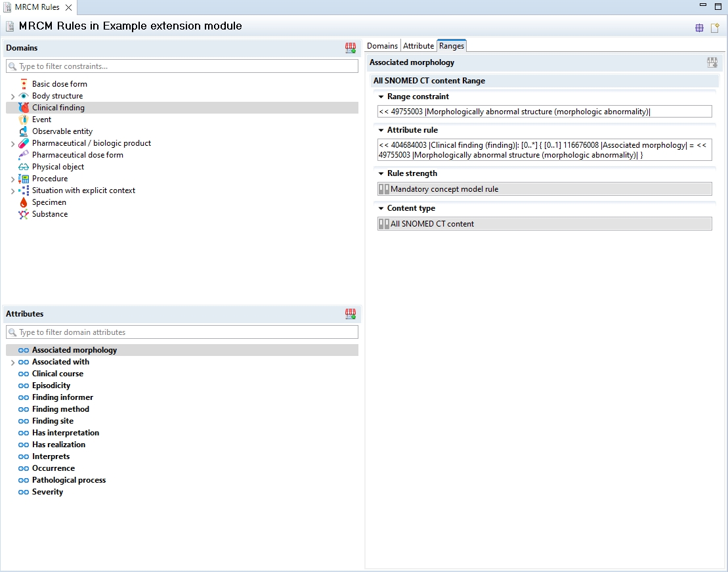Screen dimensions: 728x572
Task: Click the add attribute icon in Attributes header
Action: (351, 314)
